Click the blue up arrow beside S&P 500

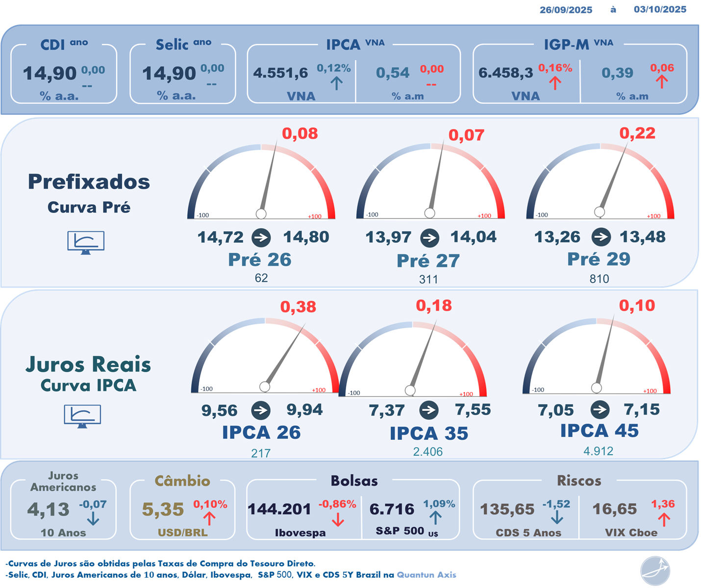435,518
